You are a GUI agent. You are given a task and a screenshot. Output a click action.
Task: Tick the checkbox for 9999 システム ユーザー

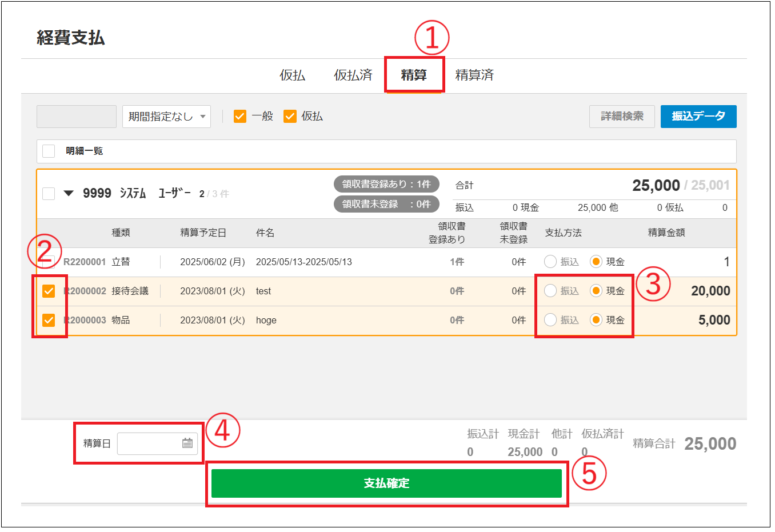(49, 194)
